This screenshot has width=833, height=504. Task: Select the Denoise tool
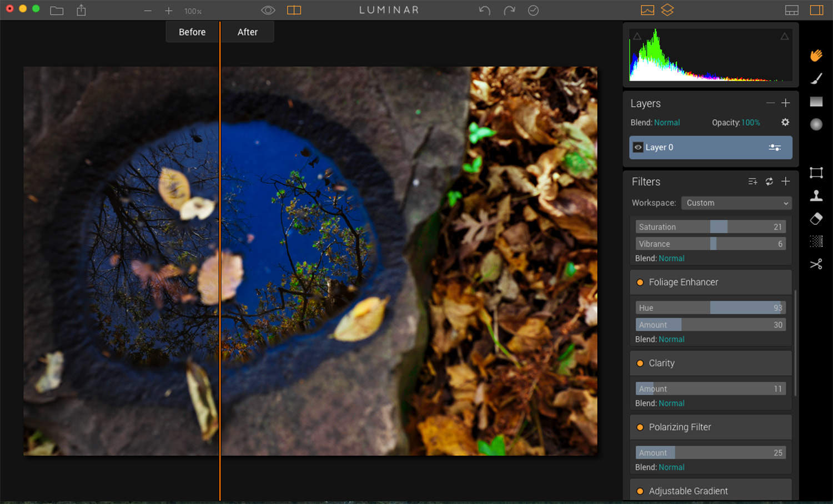pos(816,241)
